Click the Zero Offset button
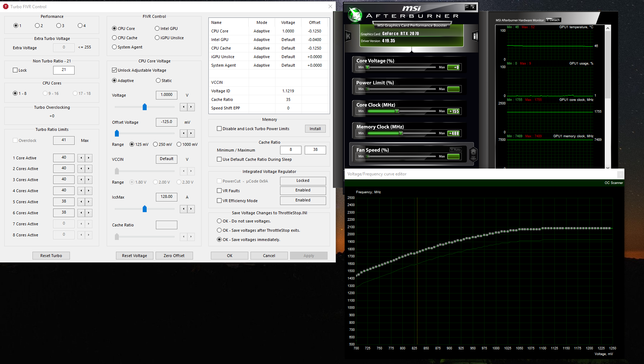This screenshot has height=364, width=644. point(174,256)
